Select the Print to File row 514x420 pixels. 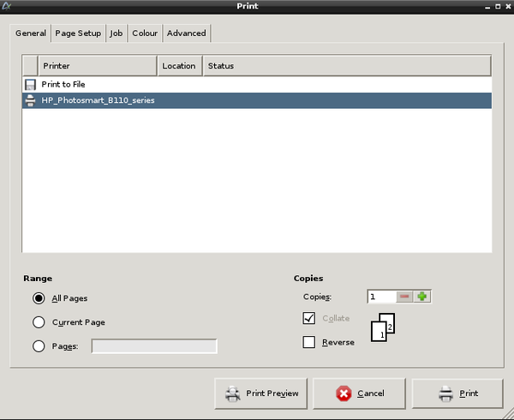coord(257,85)
